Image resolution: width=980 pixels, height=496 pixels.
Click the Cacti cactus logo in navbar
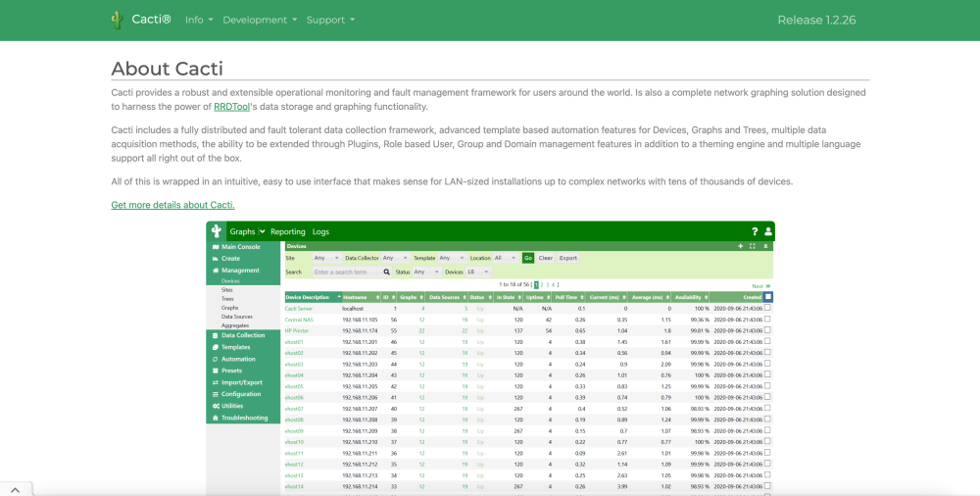[x=117, y=20]
